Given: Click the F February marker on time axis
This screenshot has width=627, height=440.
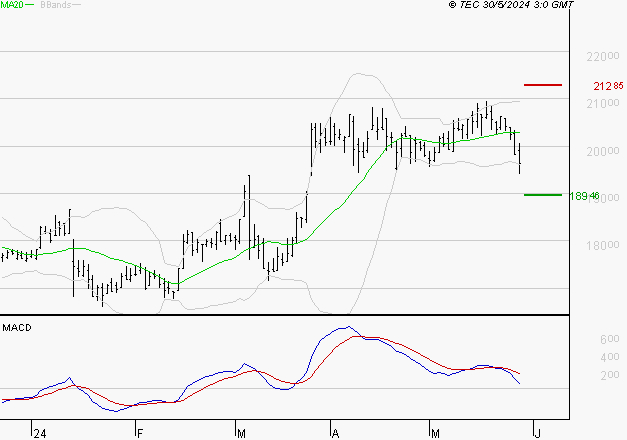Looking at the screenshot, I should 140,434.
